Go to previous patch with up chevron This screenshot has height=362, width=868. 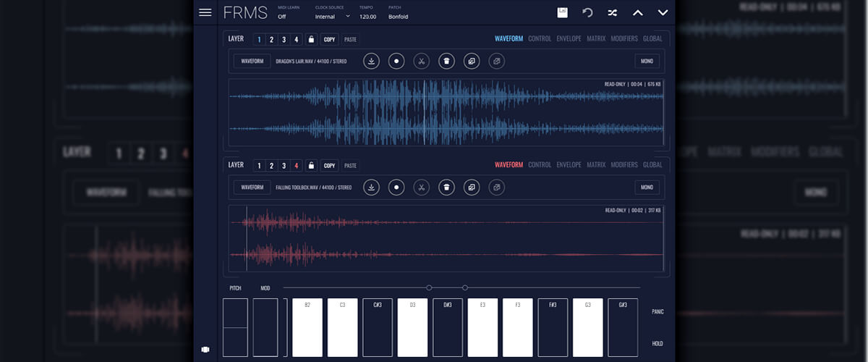point(637,12)
